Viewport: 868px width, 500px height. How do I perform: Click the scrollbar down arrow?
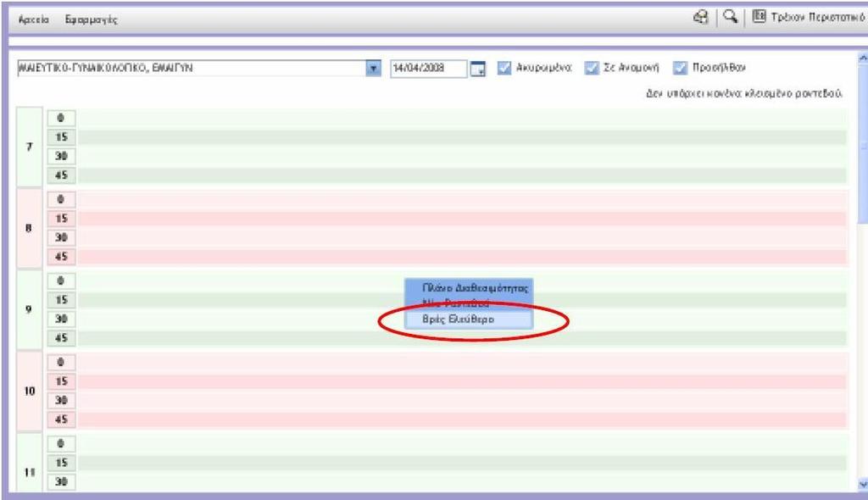pos(862,485)
